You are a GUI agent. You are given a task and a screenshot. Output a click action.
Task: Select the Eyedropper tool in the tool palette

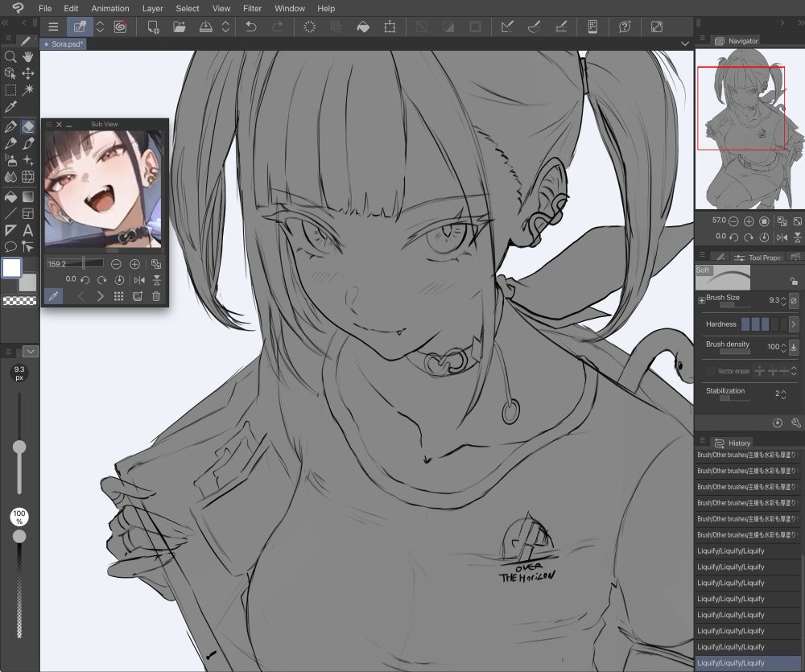click(x=10, y=107)
